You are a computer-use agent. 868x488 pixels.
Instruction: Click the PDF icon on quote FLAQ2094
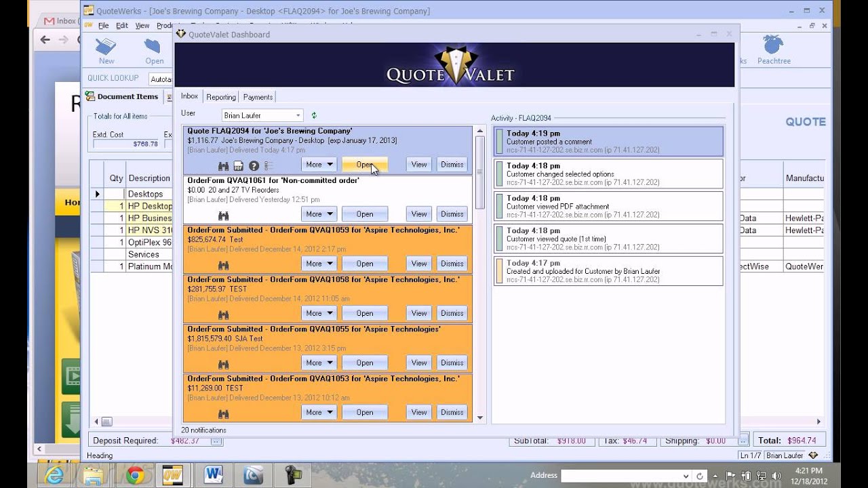click(x=239, y=166)
